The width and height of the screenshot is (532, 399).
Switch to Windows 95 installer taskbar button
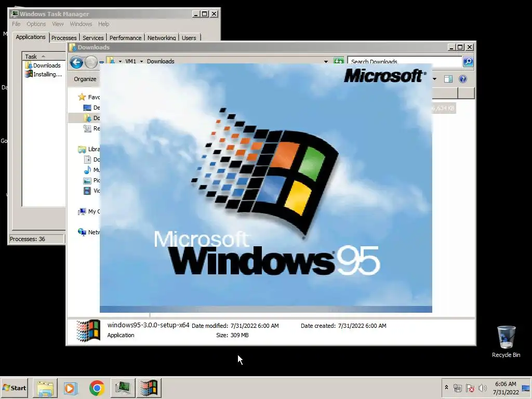[x=149, y=388]
